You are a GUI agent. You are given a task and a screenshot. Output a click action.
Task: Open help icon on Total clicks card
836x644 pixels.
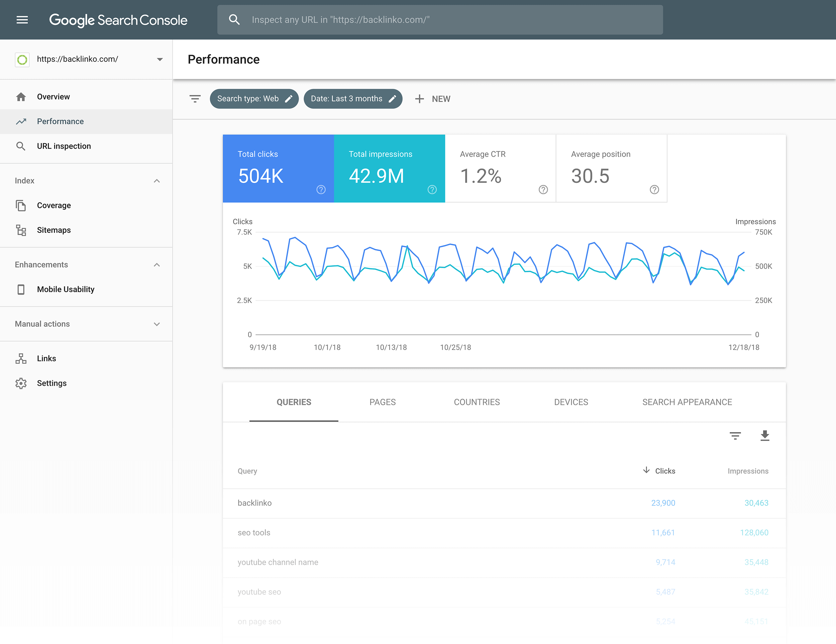(x=321, y=189)
